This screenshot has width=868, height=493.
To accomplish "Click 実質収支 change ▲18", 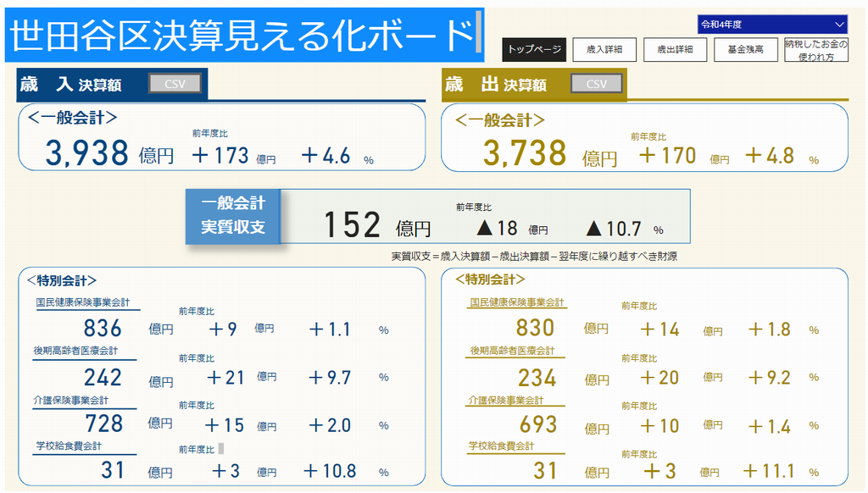I will point(497,228).
